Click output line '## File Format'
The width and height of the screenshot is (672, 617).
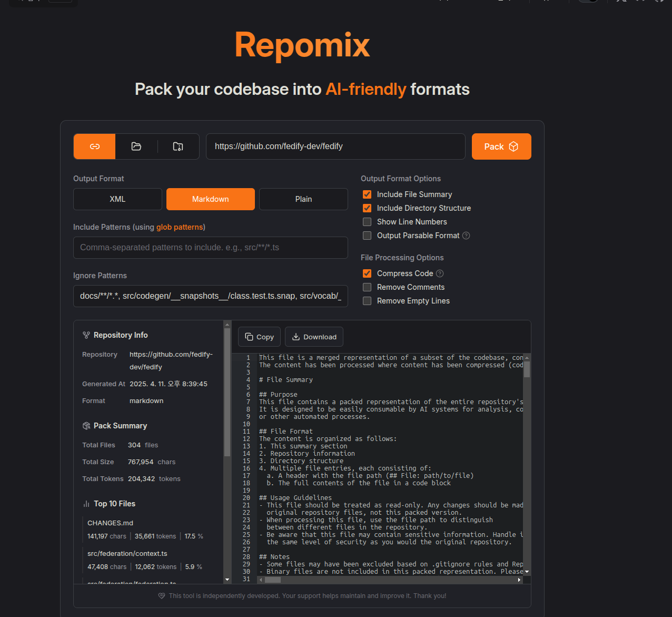286,432
